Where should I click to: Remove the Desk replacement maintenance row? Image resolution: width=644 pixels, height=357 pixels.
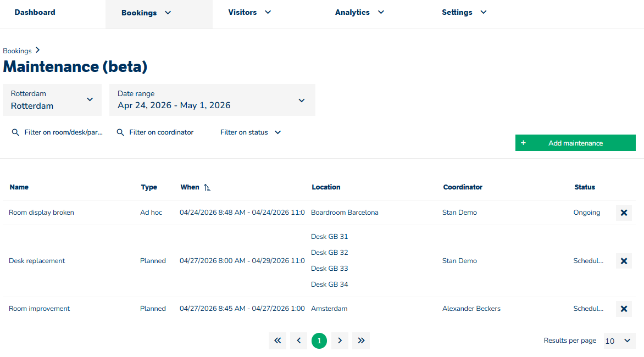pos(624,261)
